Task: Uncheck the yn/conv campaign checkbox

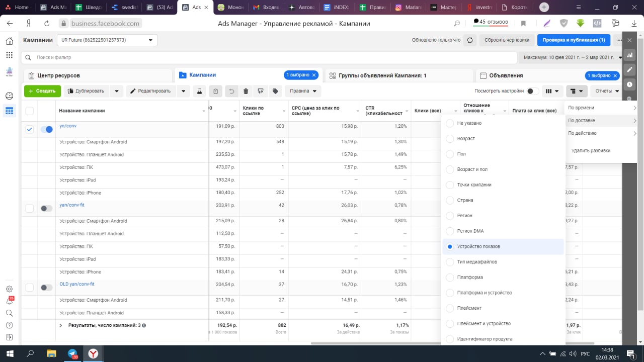Action: click(30, 129)
